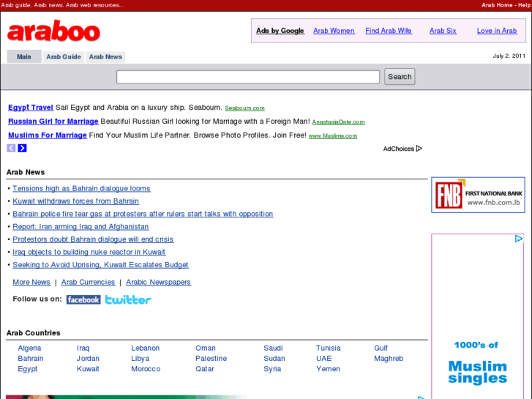Open the More News link
The image size is (532, 399).
tap(31, 282)
